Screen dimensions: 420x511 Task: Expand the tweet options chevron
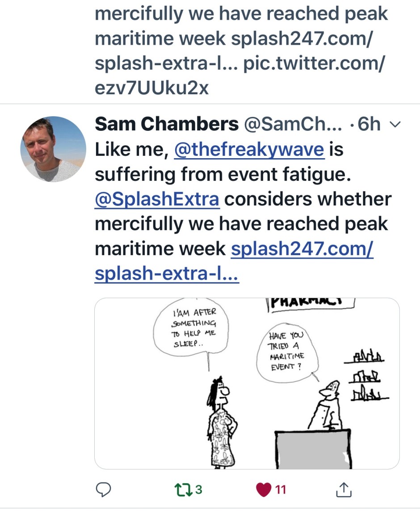395,125
